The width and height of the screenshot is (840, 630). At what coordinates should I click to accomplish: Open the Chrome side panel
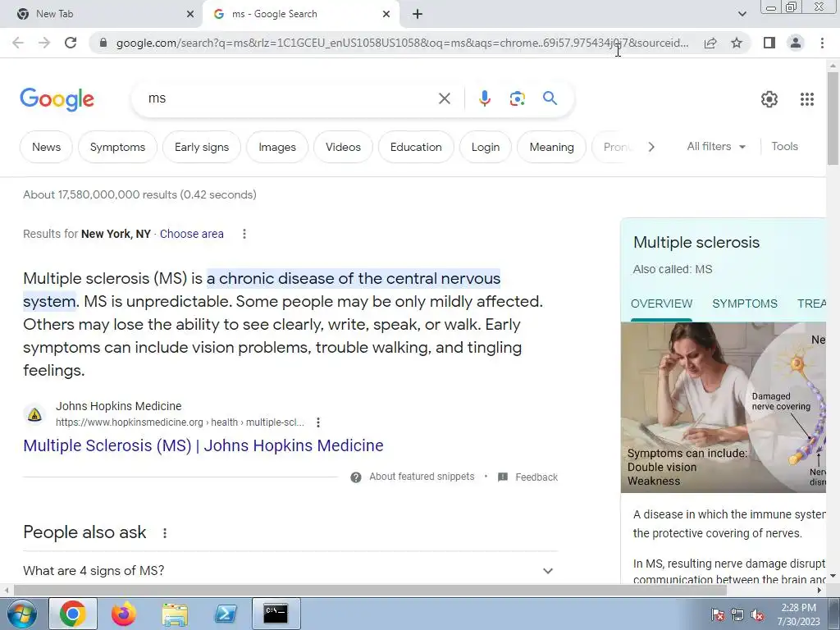coord(769,43)
